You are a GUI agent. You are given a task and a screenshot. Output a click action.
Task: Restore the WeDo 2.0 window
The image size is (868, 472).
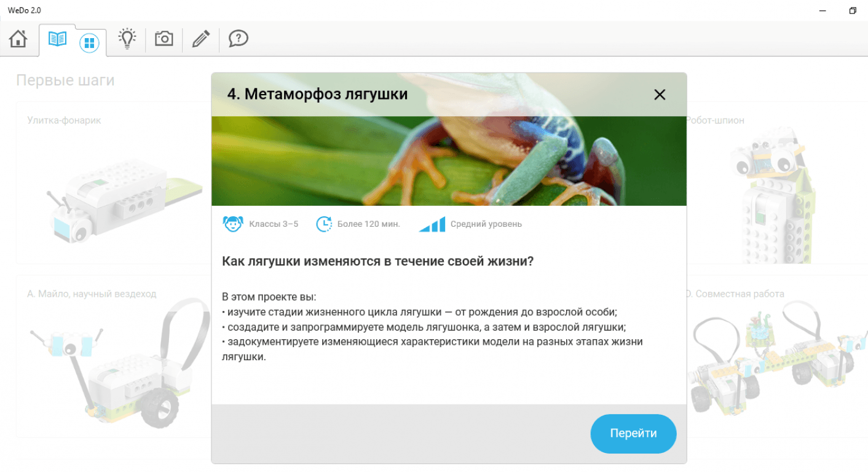click(x=853, y=10)
